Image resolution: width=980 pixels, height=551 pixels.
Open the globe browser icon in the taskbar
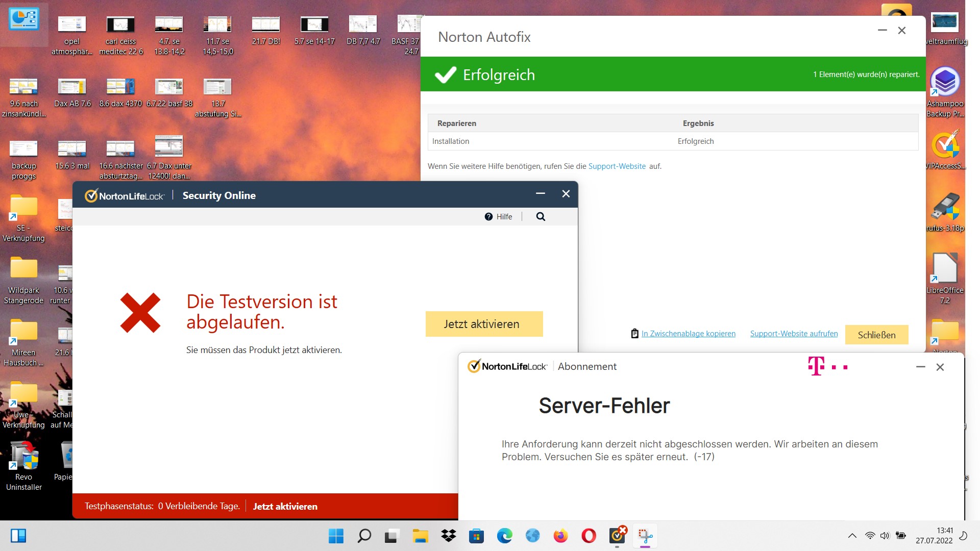532,536
